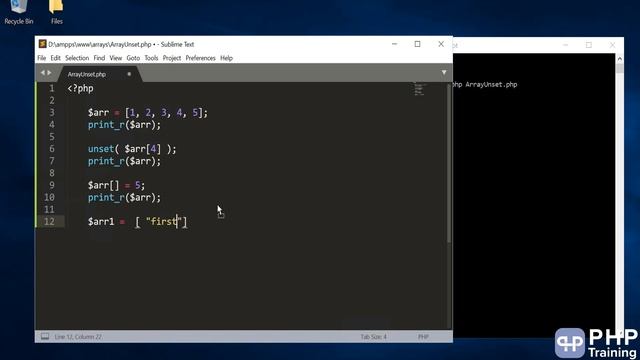Close the Sublime Text window
This screenshot has height=360, width=640.
pyautogui.click(x=441, y=44)
